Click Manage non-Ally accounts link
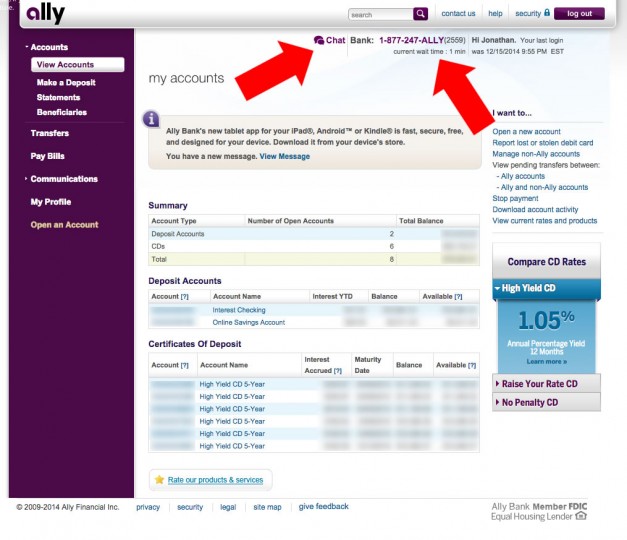The width and height of the screenshot is (627, 540). coord(536,154)
